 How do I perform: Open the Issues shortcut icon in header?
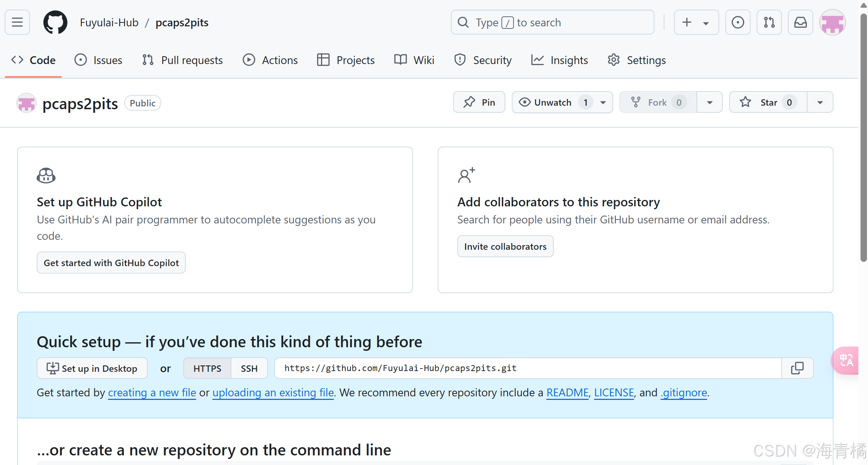(x=738, y=22)
